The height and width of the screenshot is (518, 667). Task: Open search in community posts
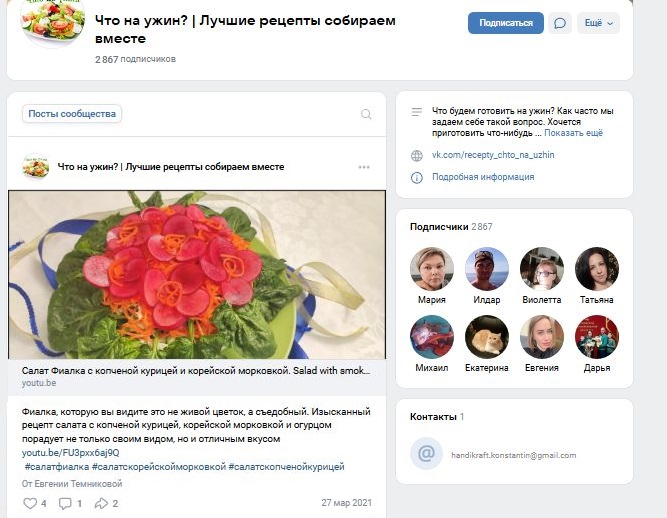pos(366,114)
